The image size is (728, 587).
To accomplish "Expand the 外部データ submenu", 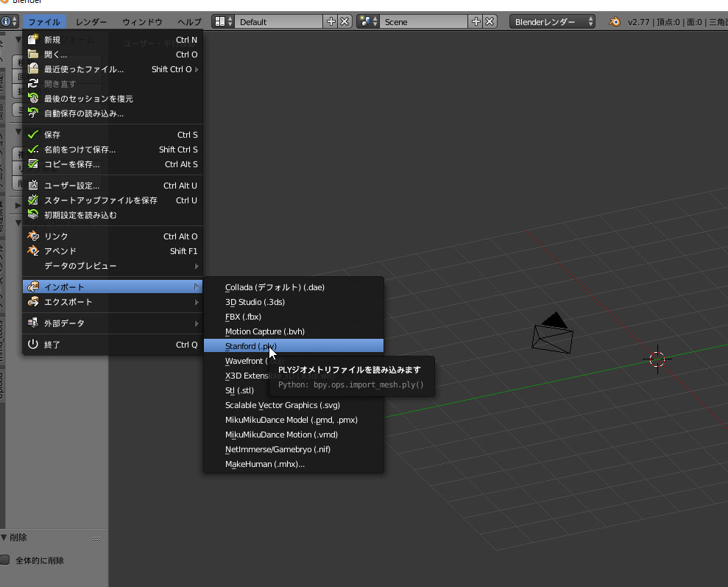I will point(113,323).
